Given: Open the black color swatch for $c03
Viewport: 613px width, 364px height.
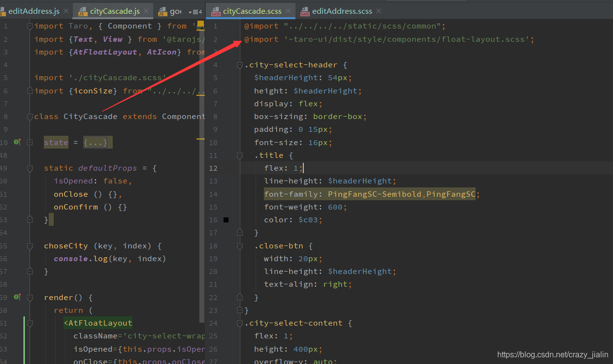Looking at the screenshot, I should tap(226, 220).
